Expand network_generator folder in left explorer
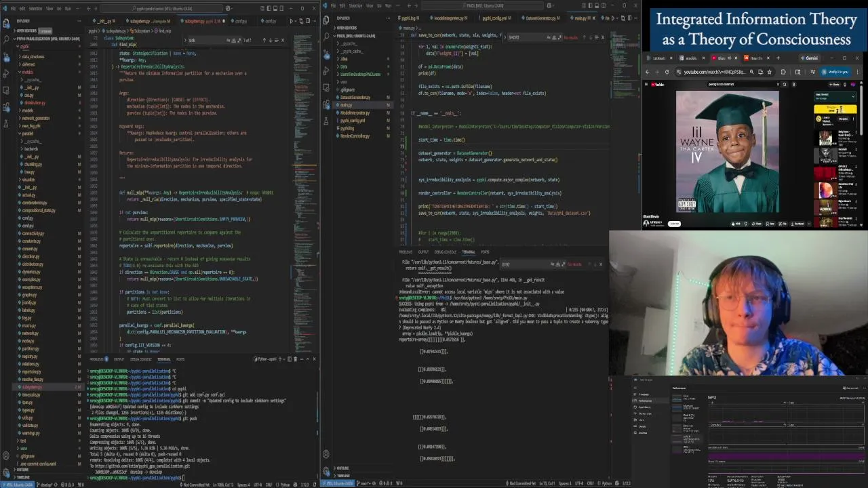This screenshot has height=488, width=868. pyautogui.click(x=36, y=119)
